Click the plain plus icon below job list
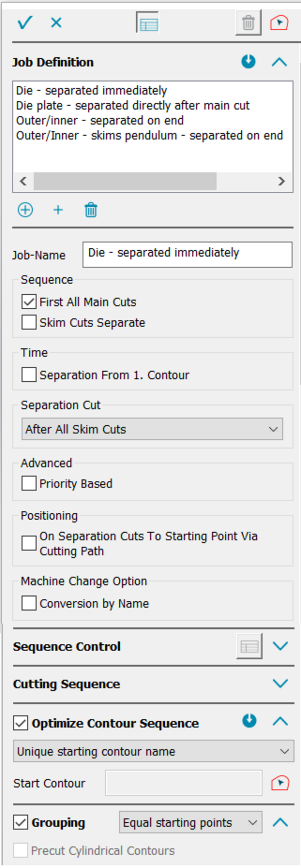 (x=58, y=210)
